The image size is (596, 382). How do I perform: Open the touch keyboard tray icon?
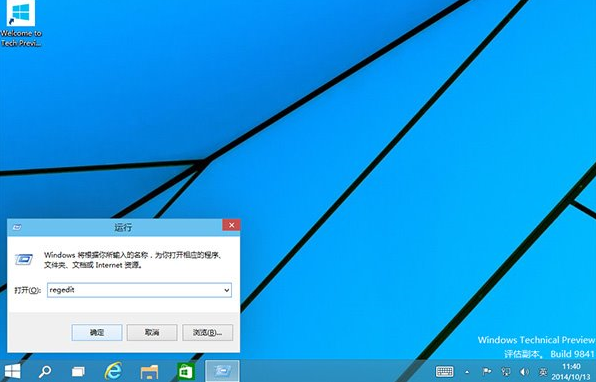point(444,371)
